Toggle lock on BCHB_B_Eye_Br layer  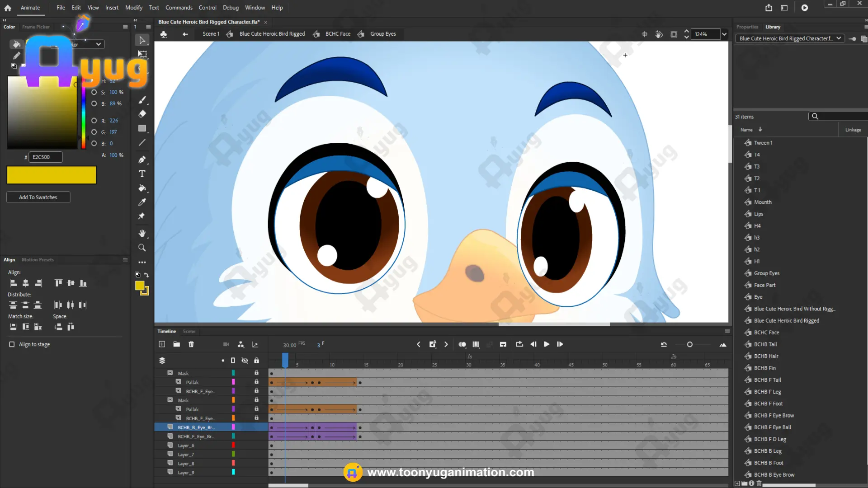(256, 427)
